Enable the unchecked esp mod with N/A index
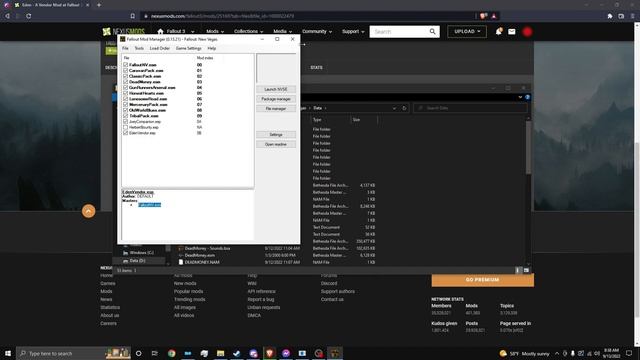Screen dimensions: 640x360 125,127
